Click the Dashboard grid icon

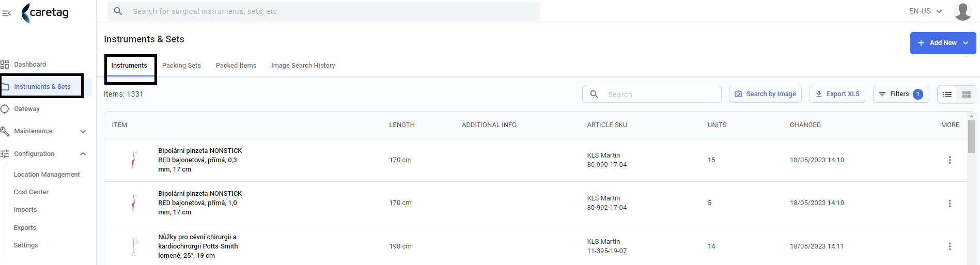(x=5, y=65)
